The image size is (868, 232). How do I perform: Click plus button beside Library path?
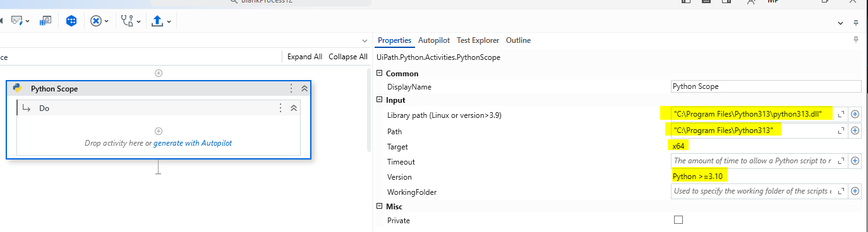tap(855, 114)
